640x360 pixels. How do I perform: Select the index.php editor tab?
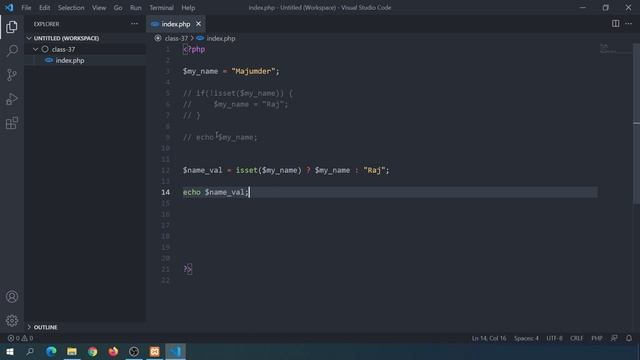coord(176,24)
